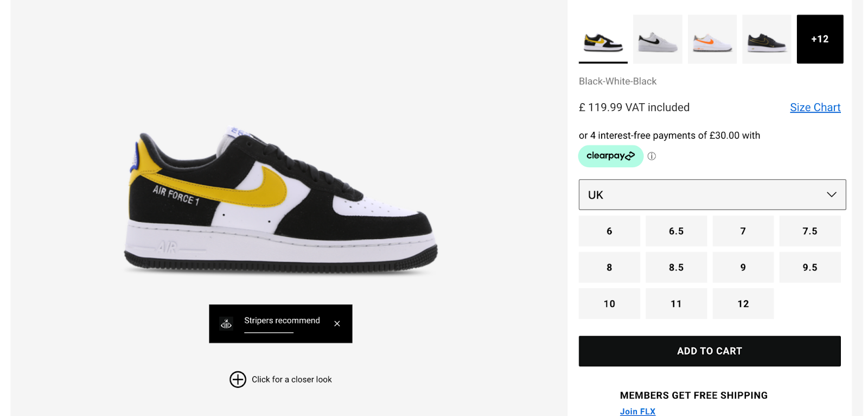Select UK size 12

pyautogui.click(x=743, y=304)
